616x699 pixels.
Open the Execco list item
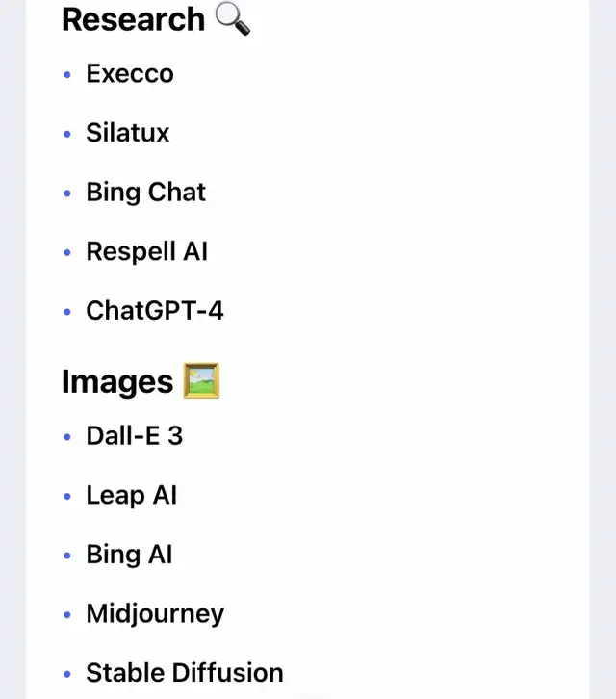tap(130, 73)
